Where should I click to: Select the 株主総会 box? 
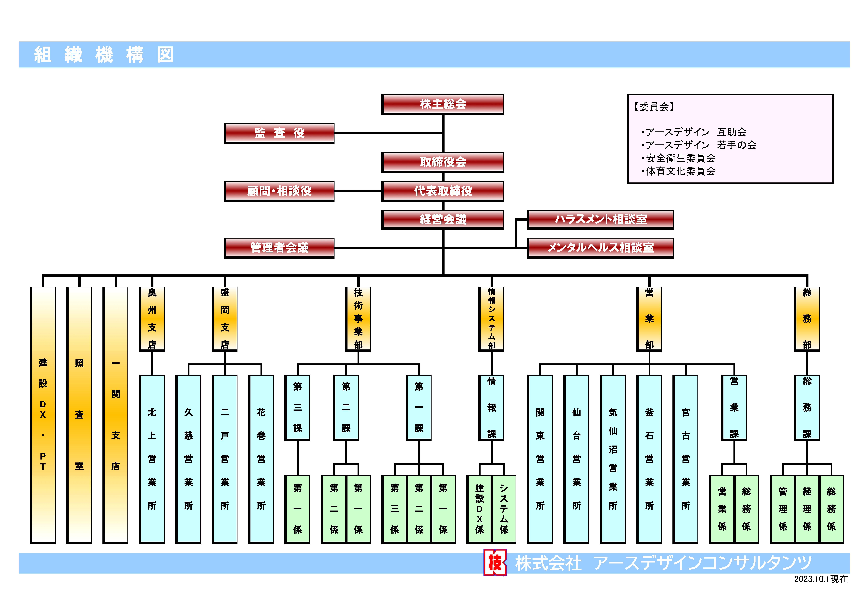point(443,104)
